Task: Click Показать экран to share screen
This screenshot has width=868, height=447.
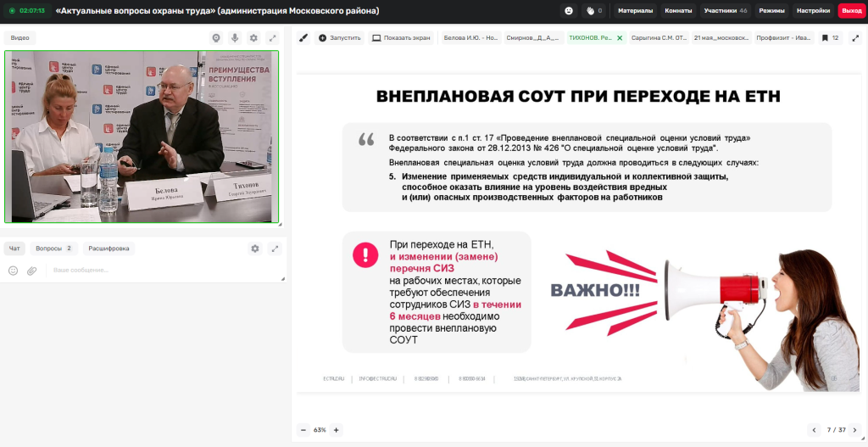Action: click(401, 37)
